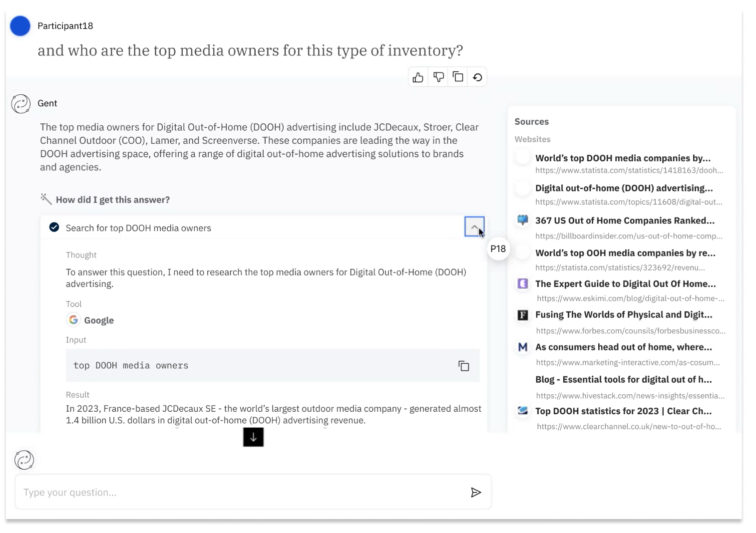Screen dimensions: 756x533
Task: Click the thumbs up feedback icon
Action: click(x=418, y=77)
